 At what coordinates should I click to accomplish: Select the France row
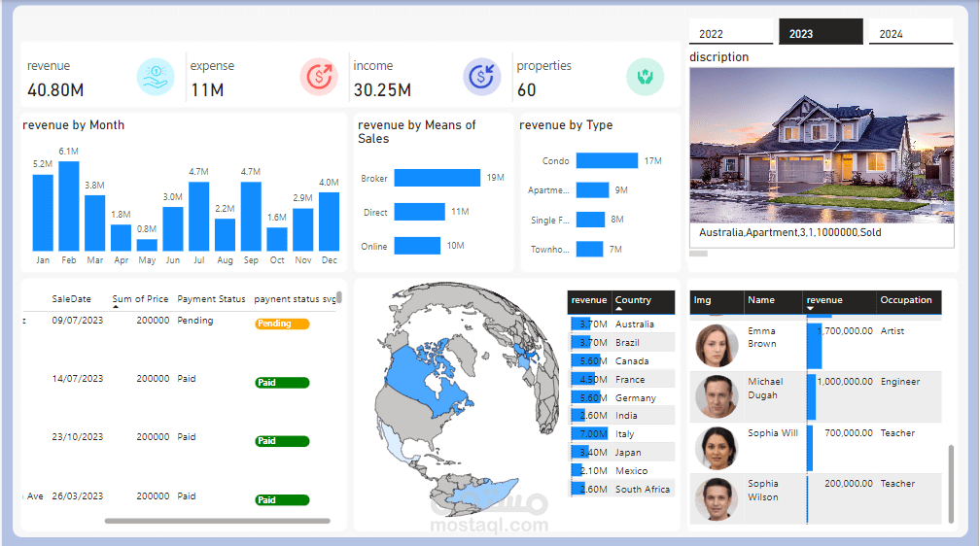click(621, 379)
